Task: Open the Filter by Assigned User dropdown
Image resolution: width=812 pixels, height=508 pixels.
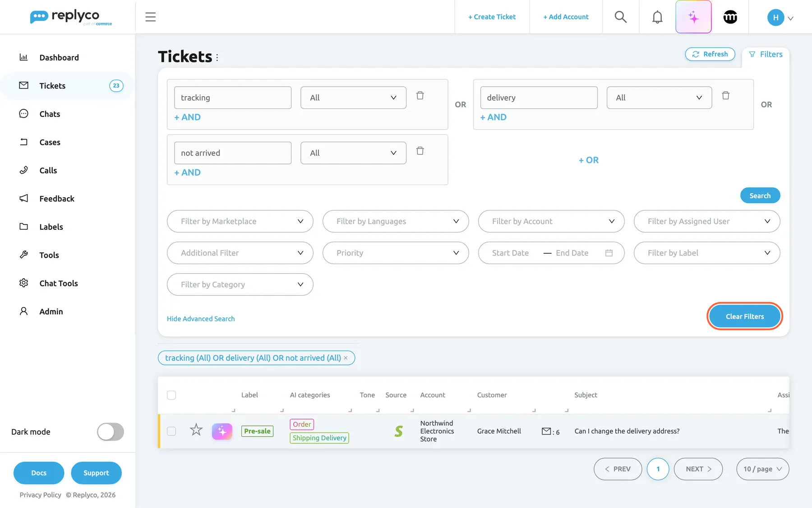Action: [707, 221]
